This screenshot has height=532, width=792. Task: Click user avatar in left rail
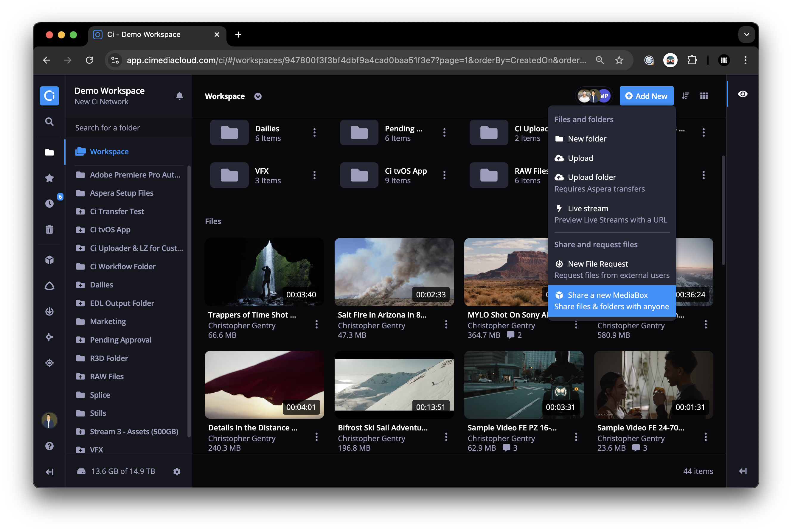tap(49, 421)
